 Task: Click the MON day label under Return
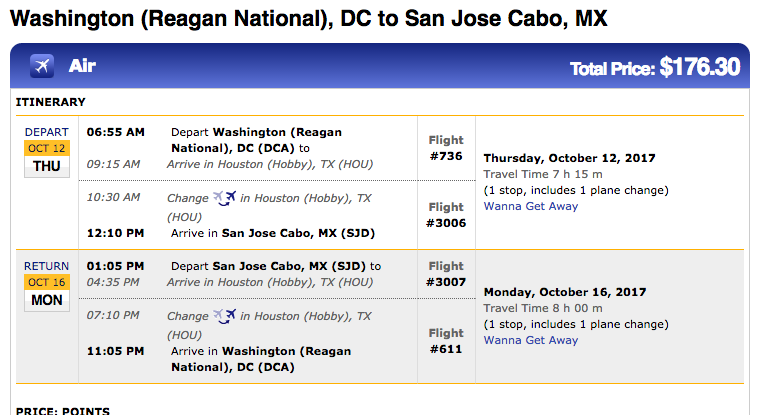(x=47, y=300)
